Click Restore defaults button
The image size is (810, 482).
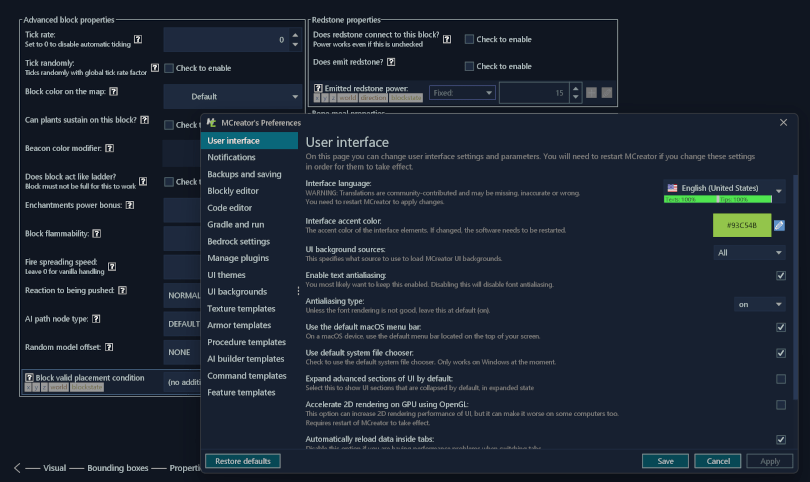pyautogui.click(x=243, y=461)
